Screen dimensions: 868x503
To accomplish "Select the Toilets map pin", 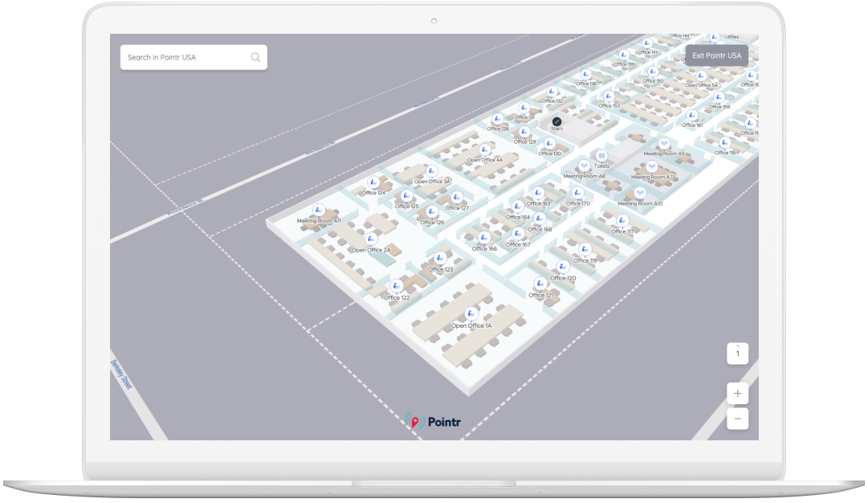I will (601, 156).
